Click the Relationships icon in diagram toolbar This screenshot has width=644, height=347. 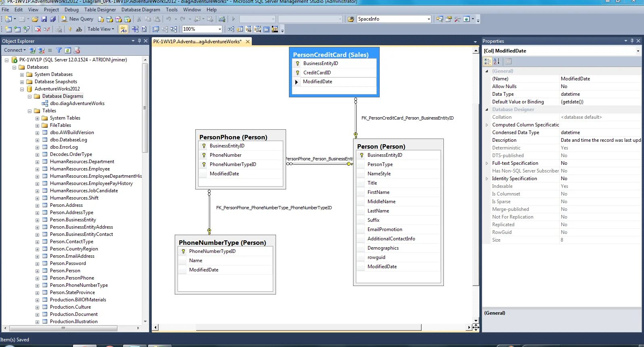231,29
